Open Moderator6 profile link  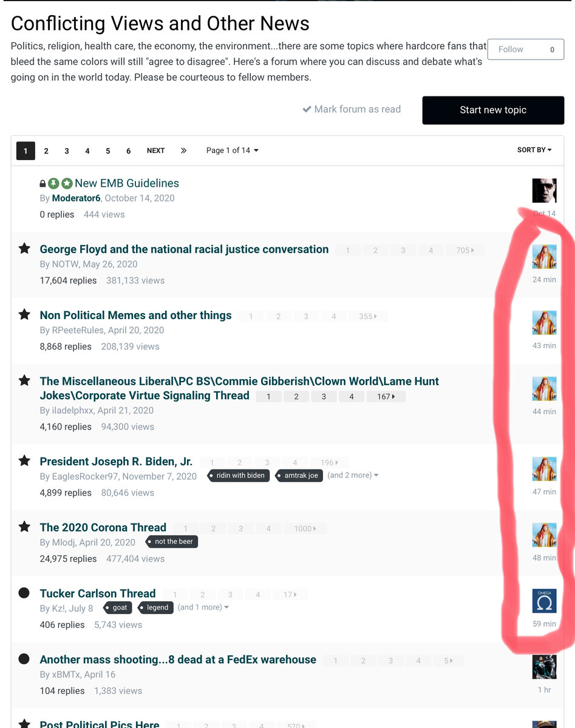[76, 198]
